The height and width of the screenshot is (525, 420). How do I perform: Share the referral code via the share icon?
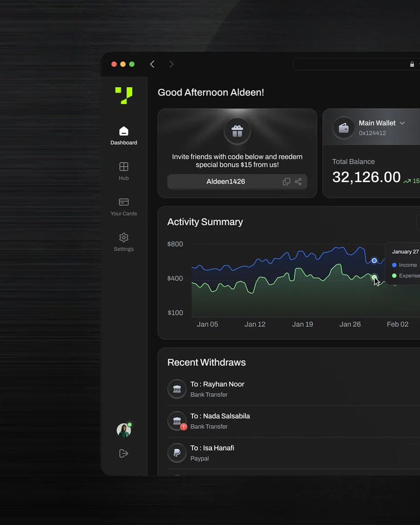coord(298,181)
